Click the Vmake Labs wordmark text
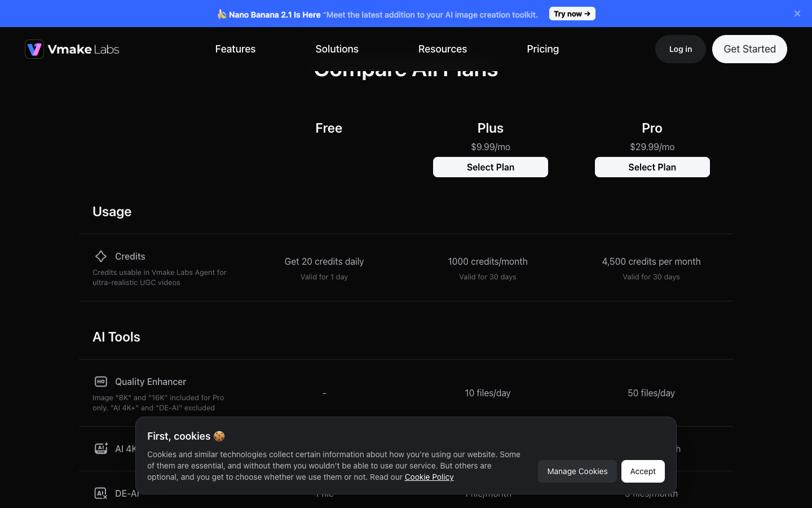The image size is (812, 508). point(83,49)
